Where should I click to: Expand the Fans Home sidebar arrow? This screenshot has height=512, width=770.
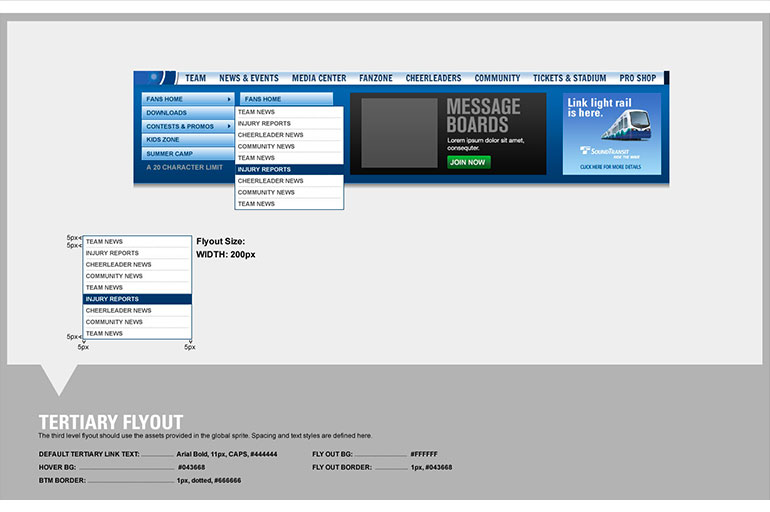(230, 99)
